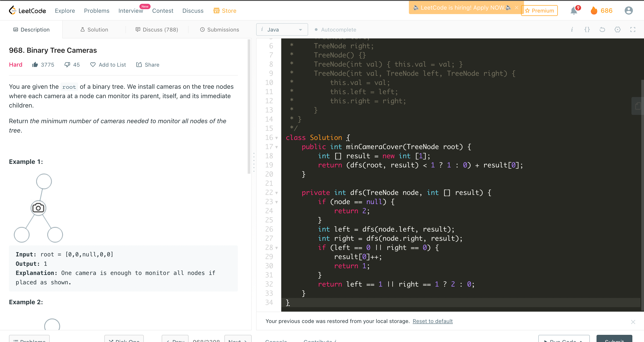644x342 pixels.
Task: Collapse the dfs method fold arrow on line 22
Action: pyautogui.click(x=277, y=193)
